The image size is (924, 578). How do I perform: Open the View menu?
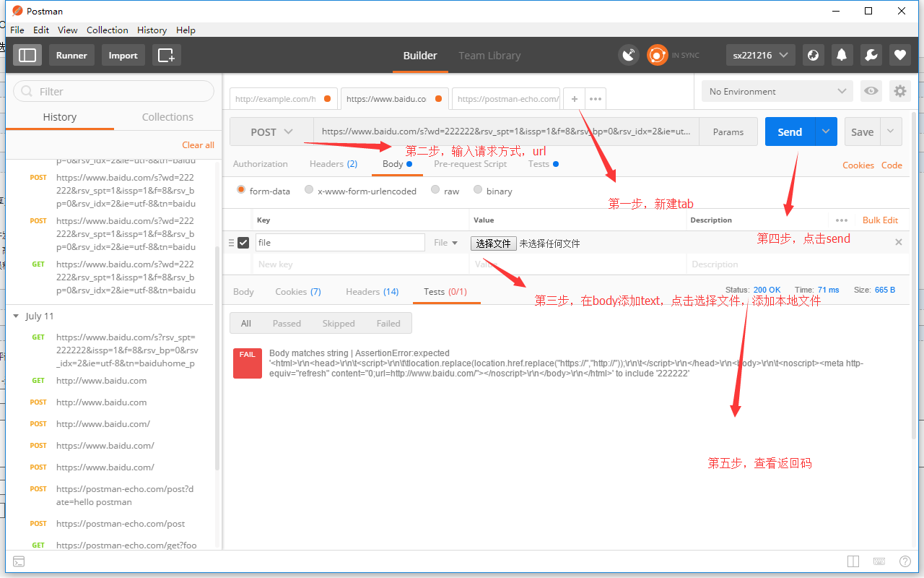68,30
